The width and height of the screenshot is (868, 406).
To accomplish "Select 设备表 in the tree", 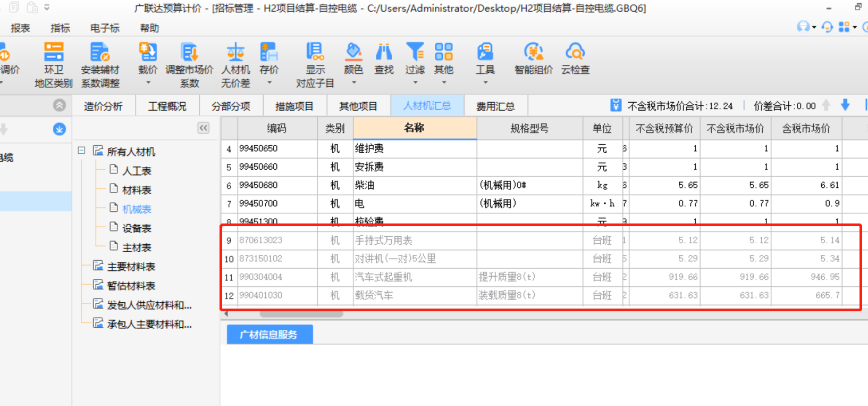I will [137, 228].
